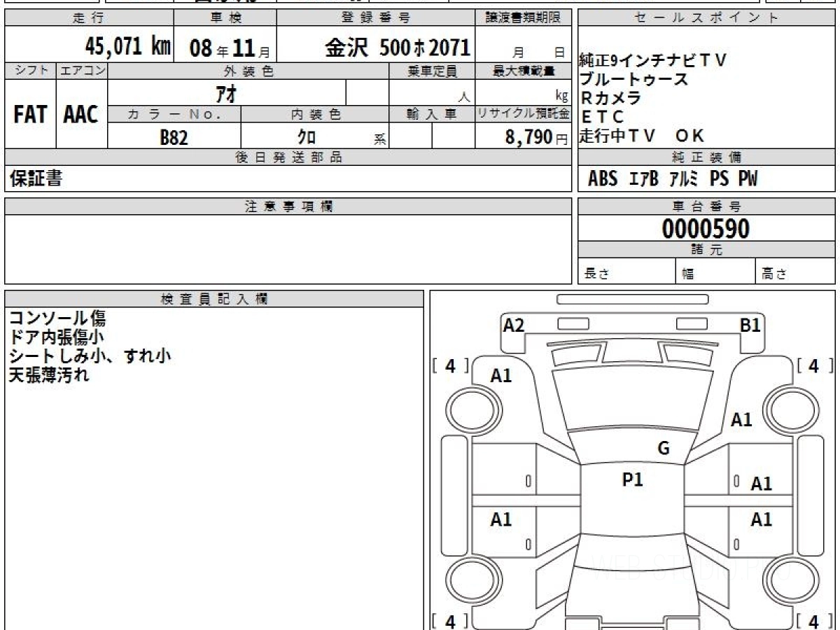Select the G mark on the windshield

click(x=663, y=449)
